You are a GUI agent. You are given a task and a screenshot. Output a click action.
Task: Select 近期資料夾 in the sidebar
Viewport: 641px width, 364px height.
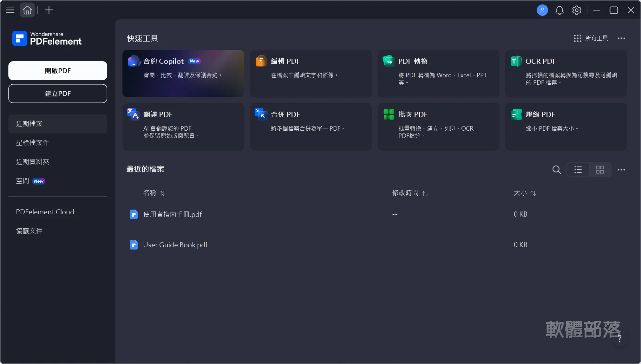[58, 162]
